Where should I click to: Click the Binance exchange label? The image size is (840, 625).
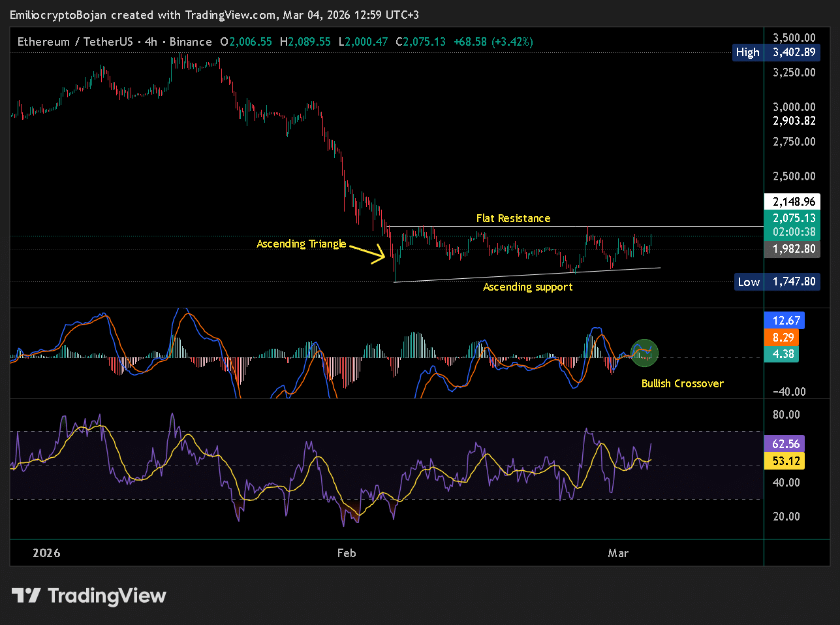pos(190,41)
